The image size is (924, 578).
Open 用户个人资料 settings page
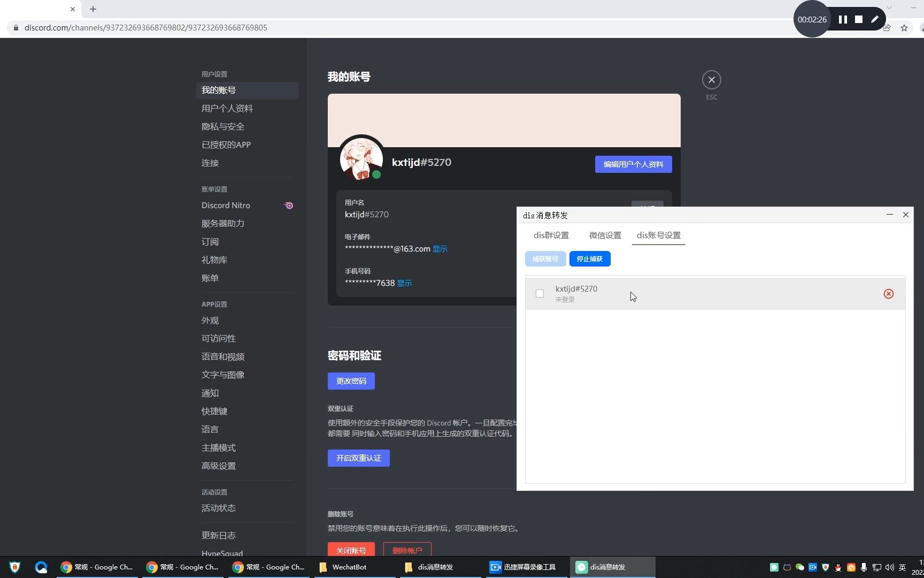coord(247,109)
